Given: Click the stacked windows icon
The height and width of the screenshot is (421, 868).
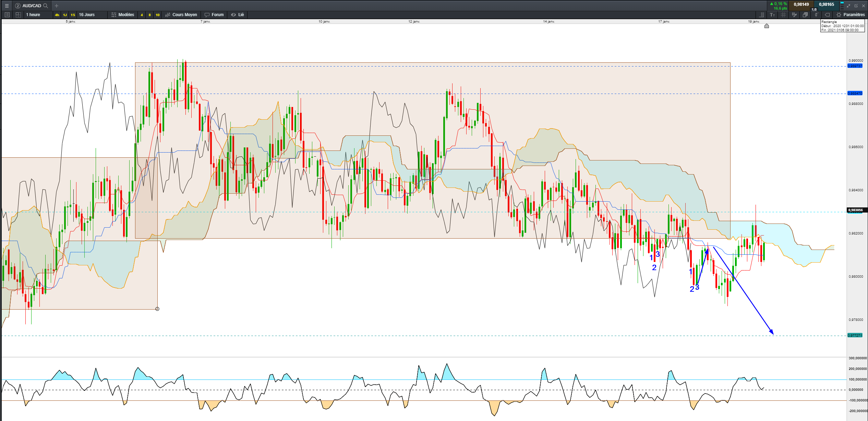Looking at the screenshot, I should tap(805, 15).
